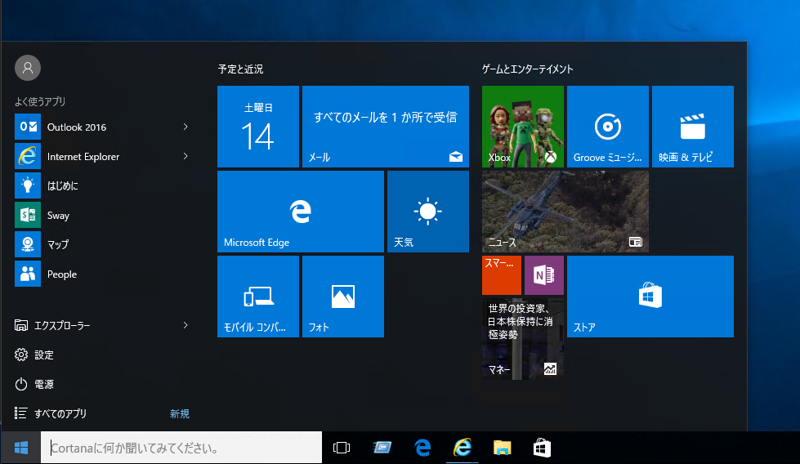Click the Movies & TV tile
The height and width of the screenshot is (464, 800).
[x=692, y=126]
